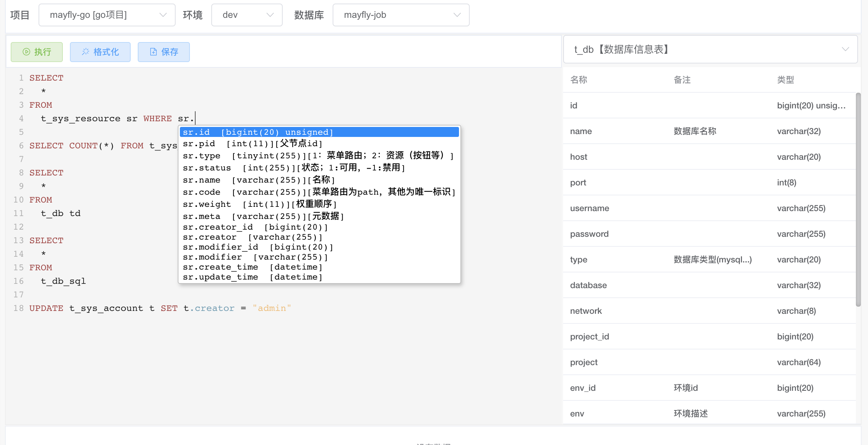Select sr.modifier varchar(255) autocomplete suggestion
The height and width of the screenshot is (445, 868).
point(319,257)
